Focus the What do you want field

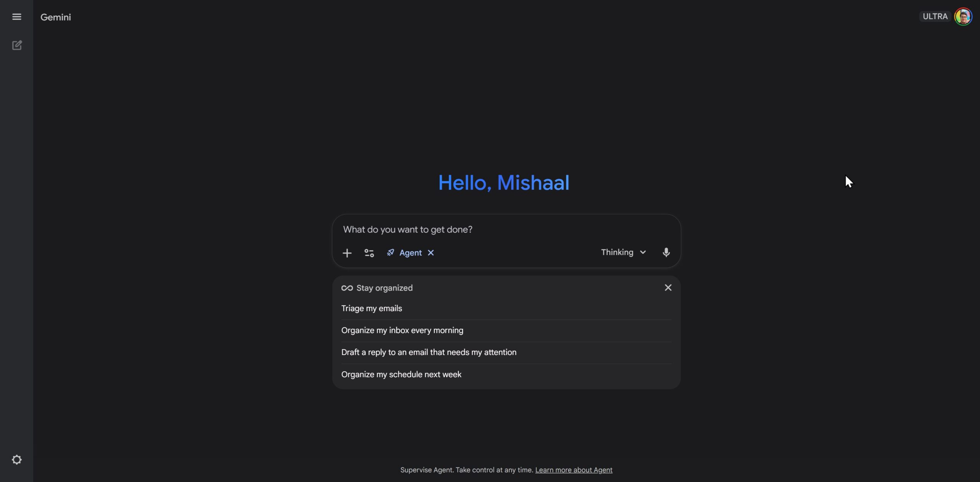click(x=506, y=230)
